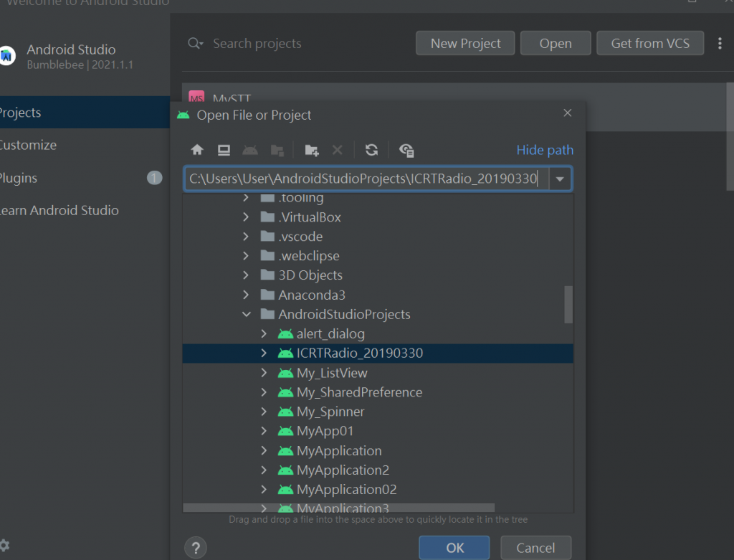The image size is (734, 560).
Task: Click the Android Studio logo icon
Action: pyautogui.click(x=6, y=56)
